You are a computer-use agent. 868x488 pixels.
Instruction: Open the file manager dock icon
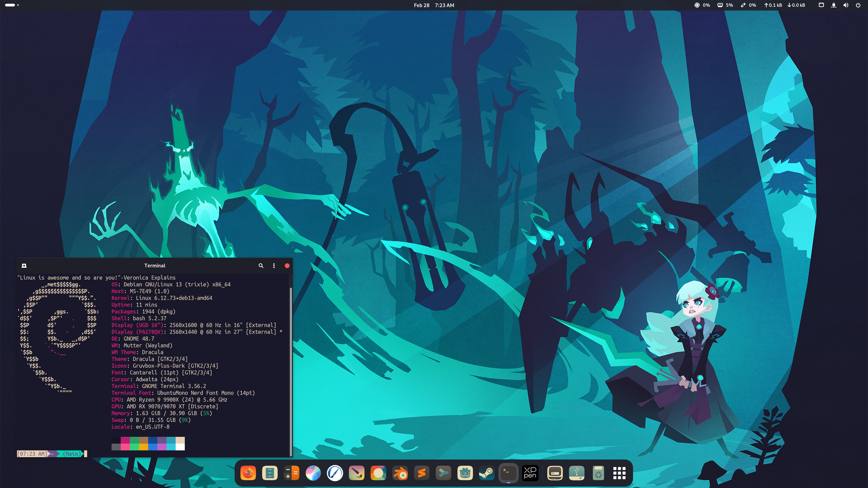tap(270, 473)
